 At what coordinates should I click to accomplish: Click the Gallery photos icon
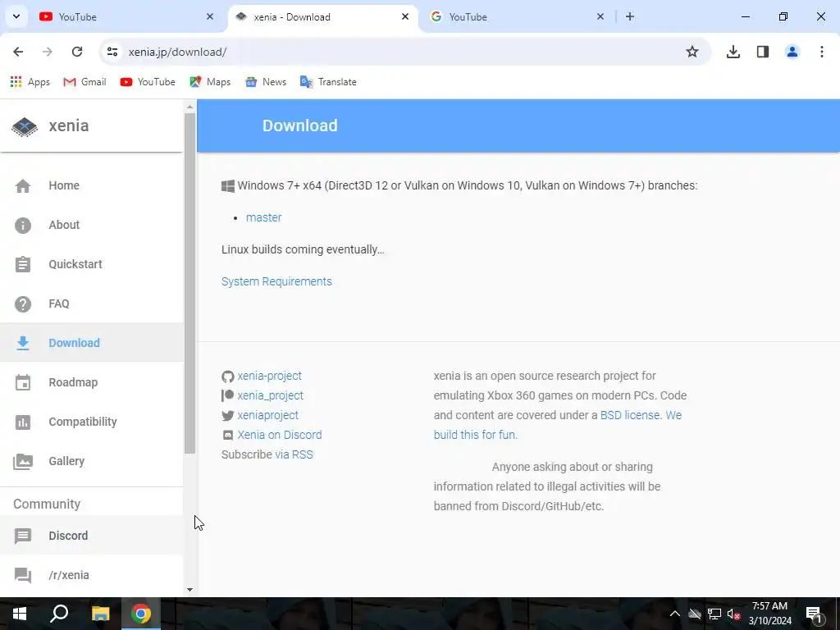point(22,461)
